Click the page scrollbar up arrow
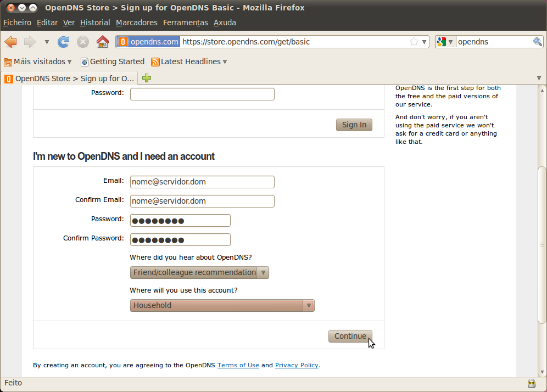This screenshot has height=392, width=547. pyautogui.click(x=542, y=91)
